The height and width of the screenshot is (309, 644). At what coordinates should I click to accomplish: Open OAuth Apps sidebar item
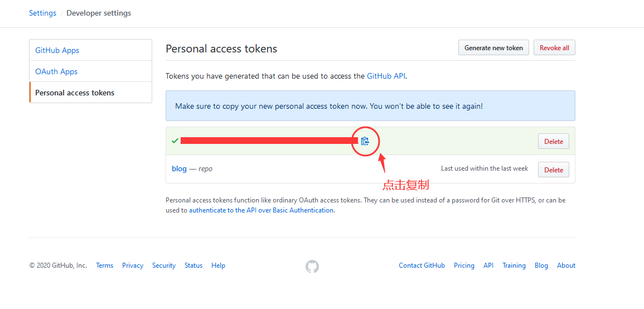point(56,71)
